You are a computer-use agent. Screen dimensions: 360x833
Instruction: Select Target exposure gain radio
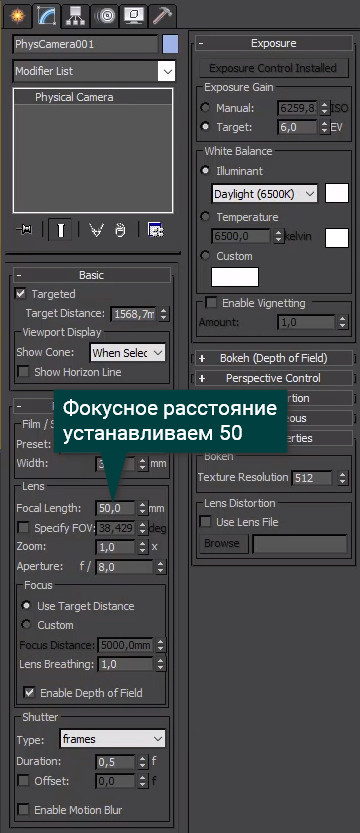[205, 127]
